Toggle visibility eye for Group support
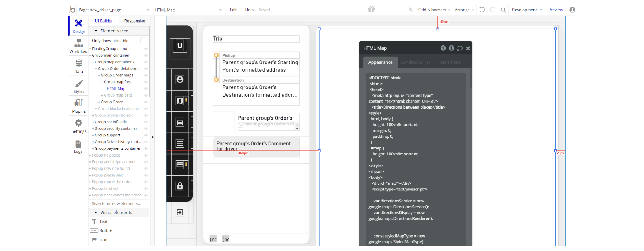This screenshot has width=644, height=251. [146, 135]
